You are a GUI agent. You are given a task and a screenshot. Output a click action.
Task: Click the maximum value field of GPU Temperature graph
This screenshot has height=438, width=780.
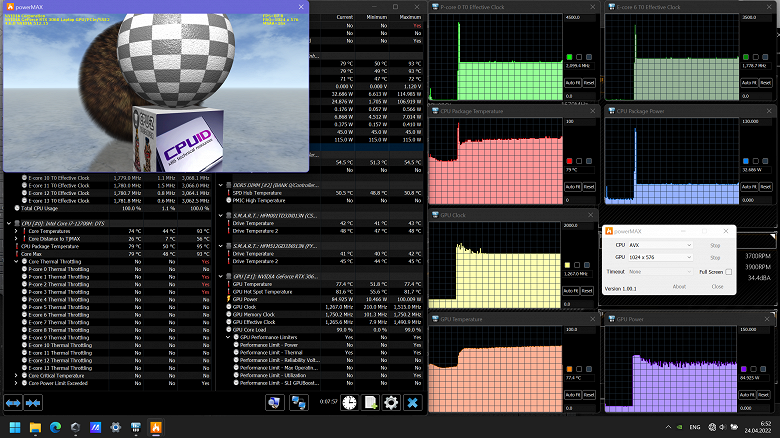click(580, 329)
